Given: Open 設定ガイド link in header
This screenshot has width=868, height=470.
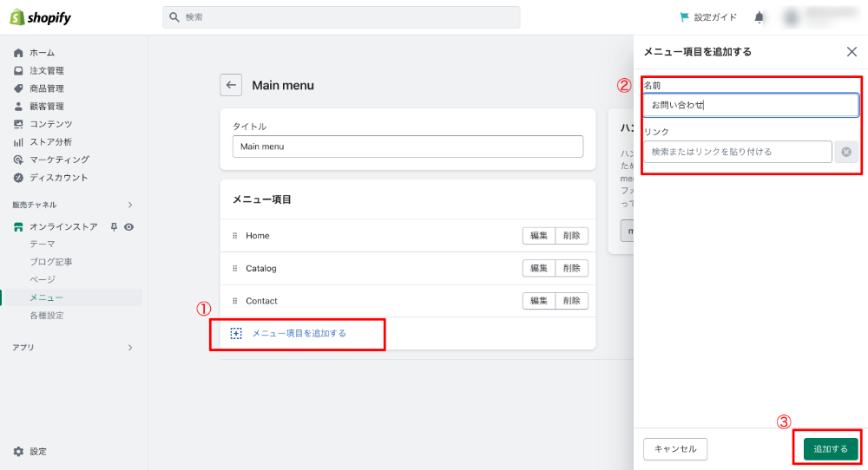Looking at the screenshot, I should tap(715, 17).
